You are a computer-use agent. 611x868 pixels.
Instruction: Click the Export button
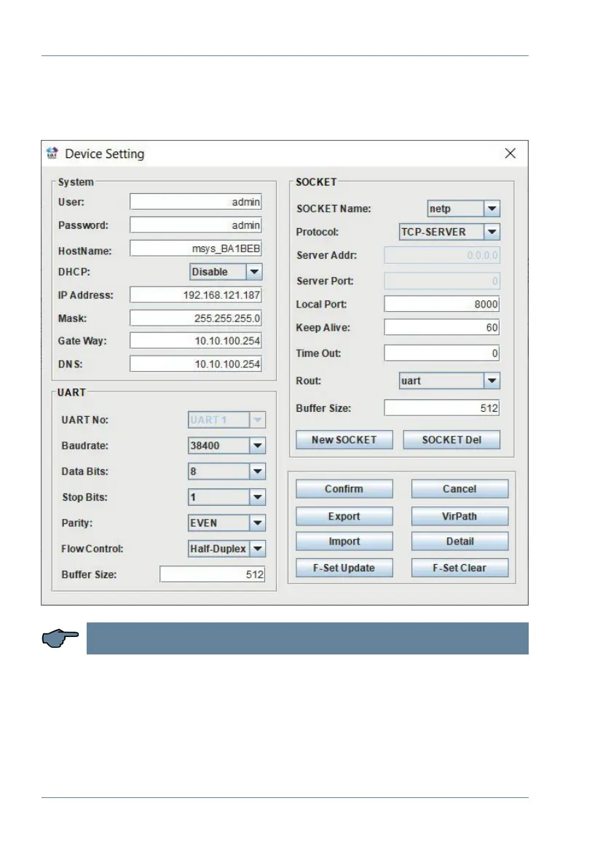pyautogui.click(x=344, y=516)
